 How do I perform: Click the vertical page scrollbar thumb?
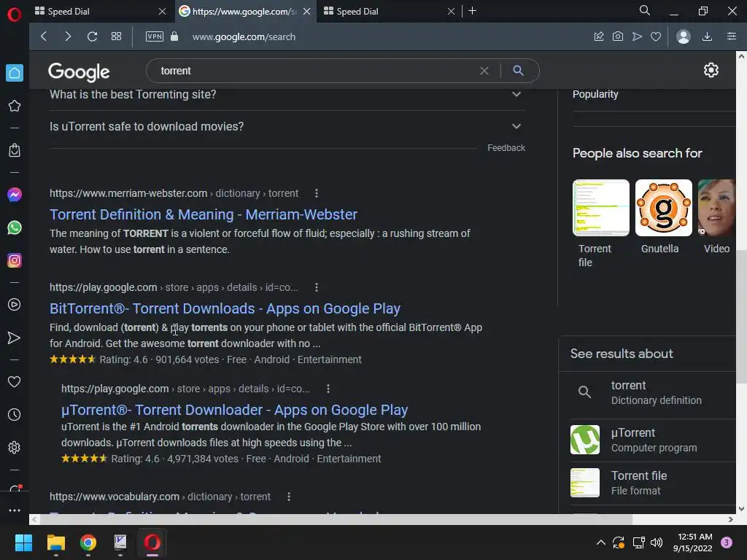pos(741,316)
